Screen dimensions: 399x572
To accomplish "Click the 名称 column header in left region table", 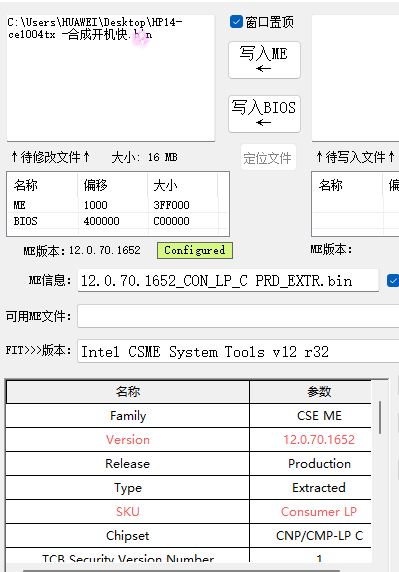I will (x=42, y=185).
